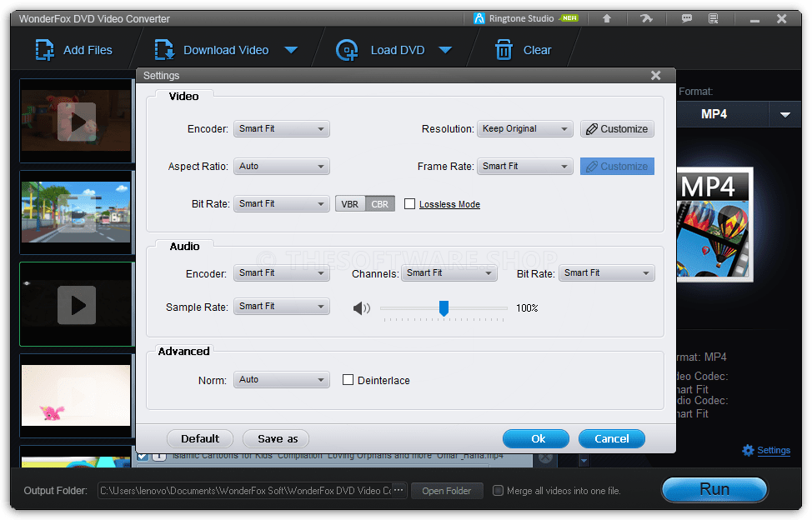812x520 pixels.
Task: Click the Default button
Action: [200, 439]
